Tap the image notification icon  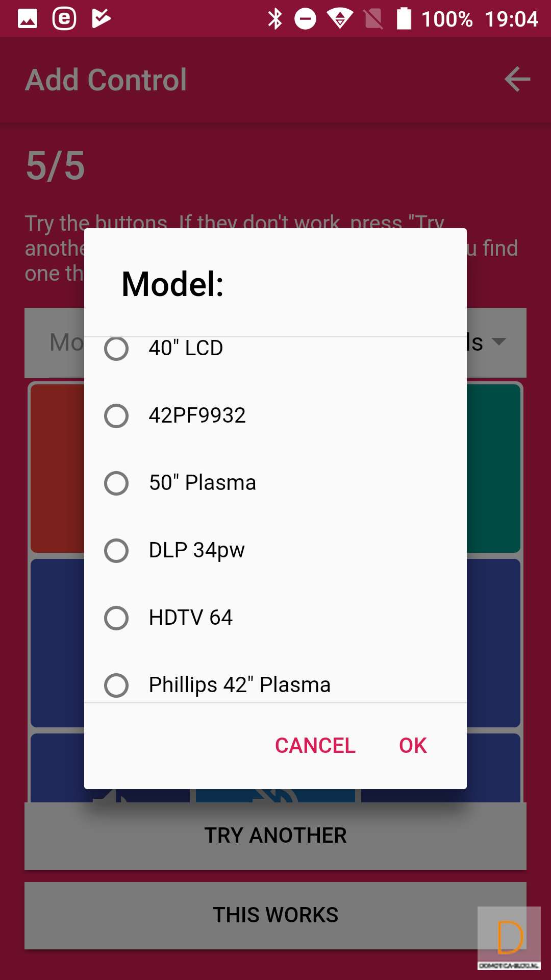coord(28,19)
